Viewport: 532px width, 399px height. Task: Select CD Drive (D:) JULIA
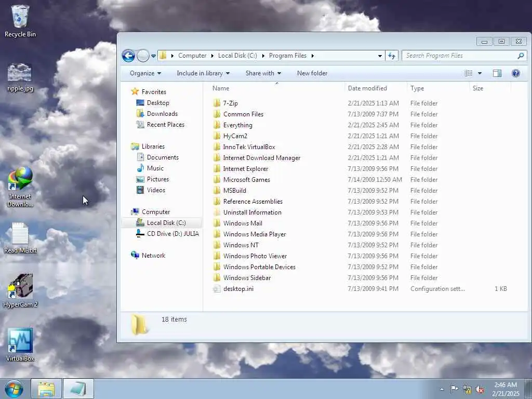pos(172,234)
